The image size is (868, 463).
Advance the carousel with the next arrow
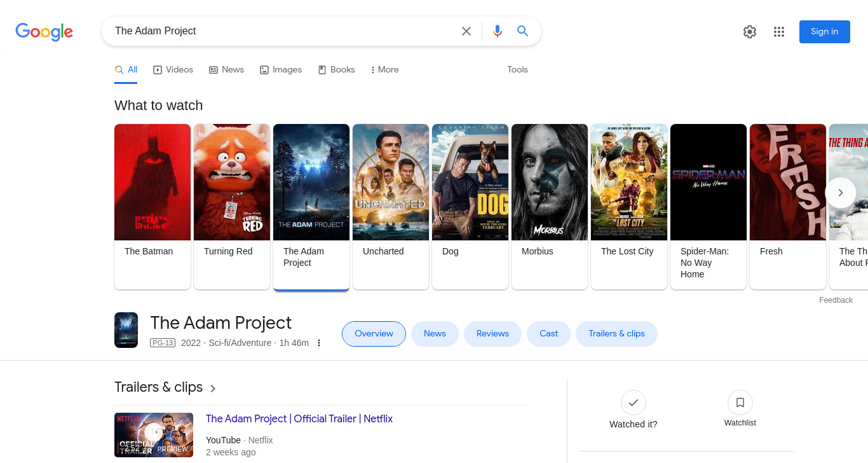[841, 192]
